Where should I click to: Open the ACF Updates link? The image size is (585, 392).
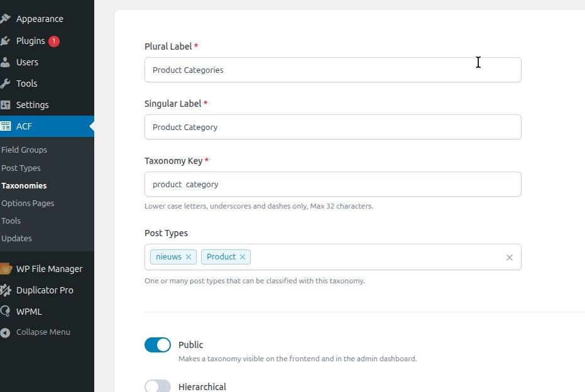[17, 239]
